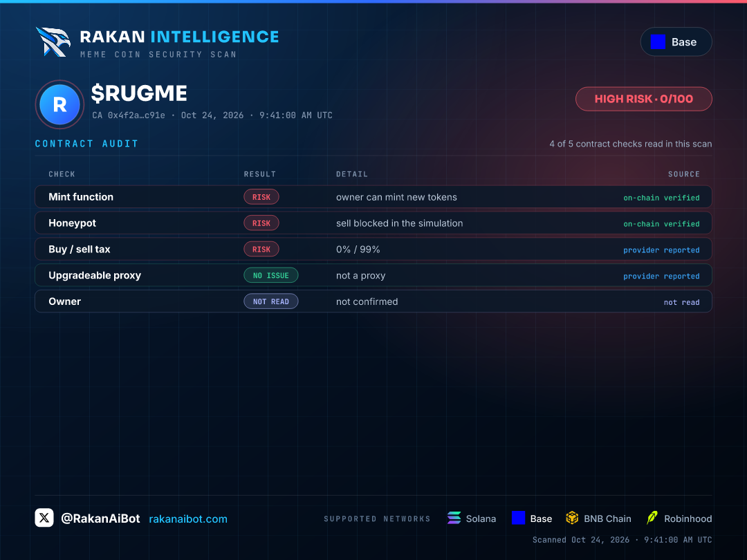The image size is (747, 560).
Task: Click 'on-chain verified' source for Honeypot
Action: [x=662, y=224]
